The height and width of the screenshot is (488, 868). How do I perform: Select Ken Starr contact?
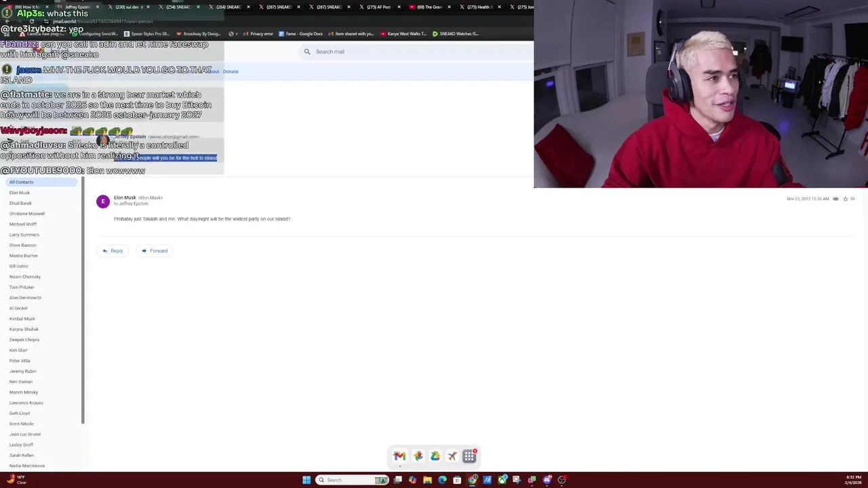tap(18, 350)
